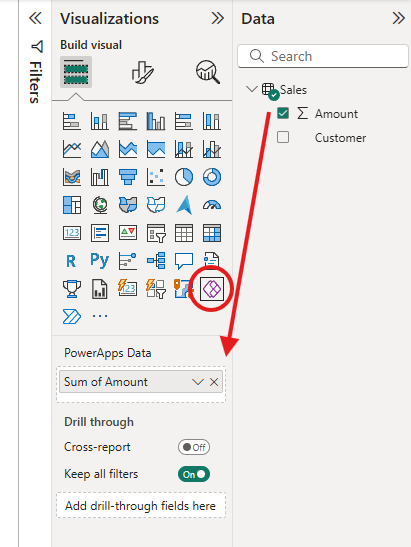Select the funnel chart visual

[128, 177]
